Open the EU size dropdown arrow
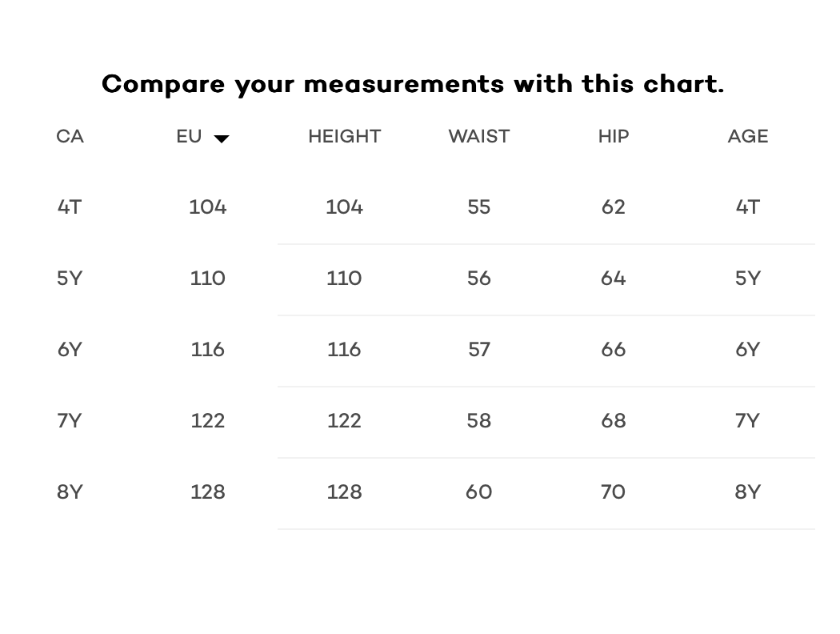Image resolution: width=840 pixels, height=634 pixels. tap(222, 138)
